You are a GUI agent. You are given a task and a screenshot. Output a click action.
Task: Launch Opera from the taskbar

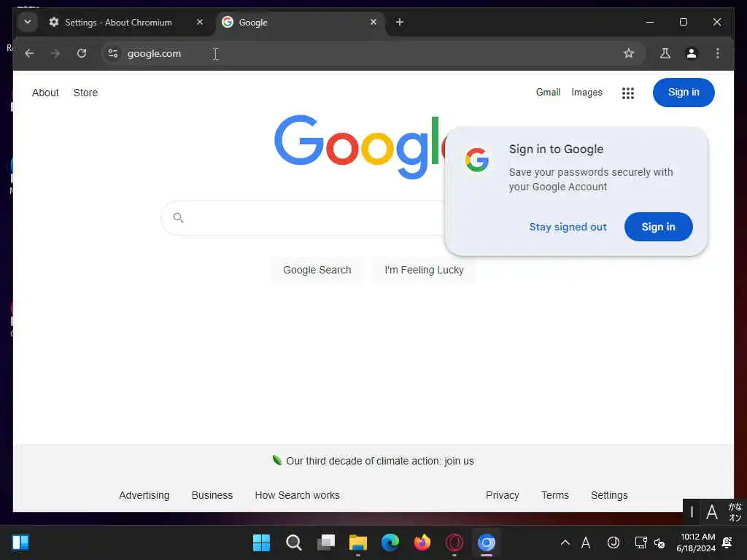click(454, 542)
